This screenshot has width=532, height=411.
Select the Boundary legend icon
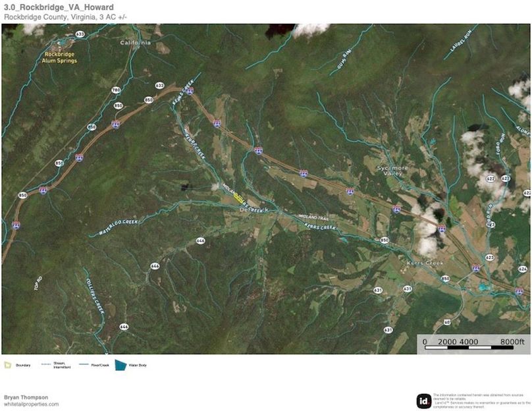click(x=7, y=364)
